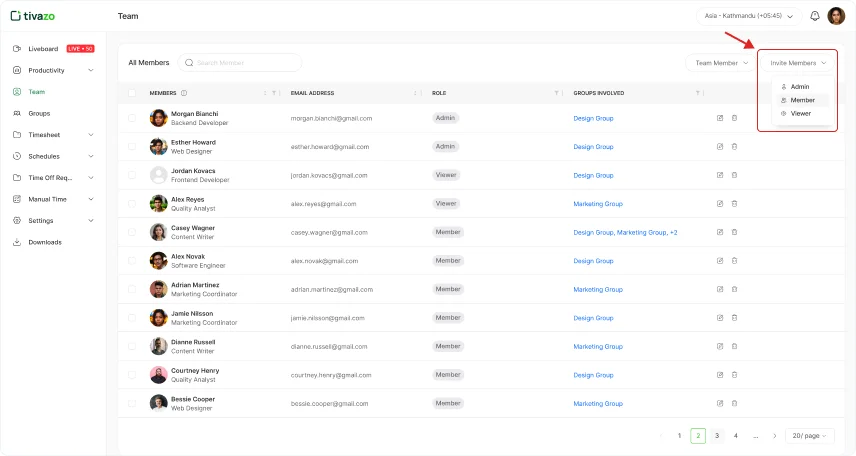Viewport: 856px width, 456px height.
Task: Expand the timezone Asia - Kathmandu dropdown
Action: click(750, 16)
